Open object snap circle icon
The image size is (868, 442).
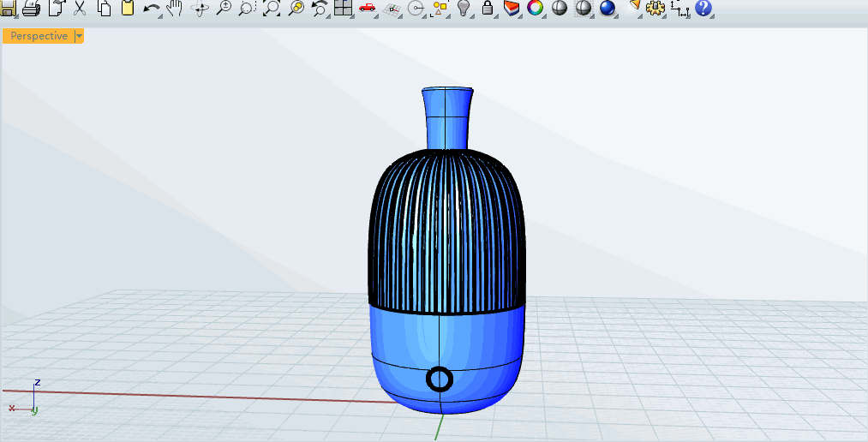[416, 8]
